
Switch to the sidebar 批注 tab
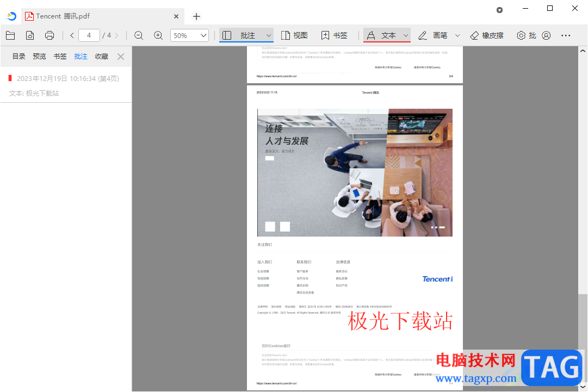pos(81,57)
